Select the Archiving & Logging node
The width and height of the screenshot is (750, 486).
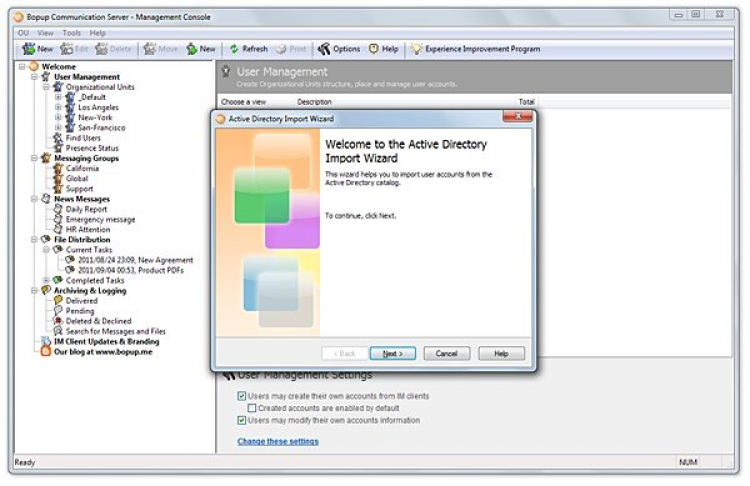click(90, 291)
